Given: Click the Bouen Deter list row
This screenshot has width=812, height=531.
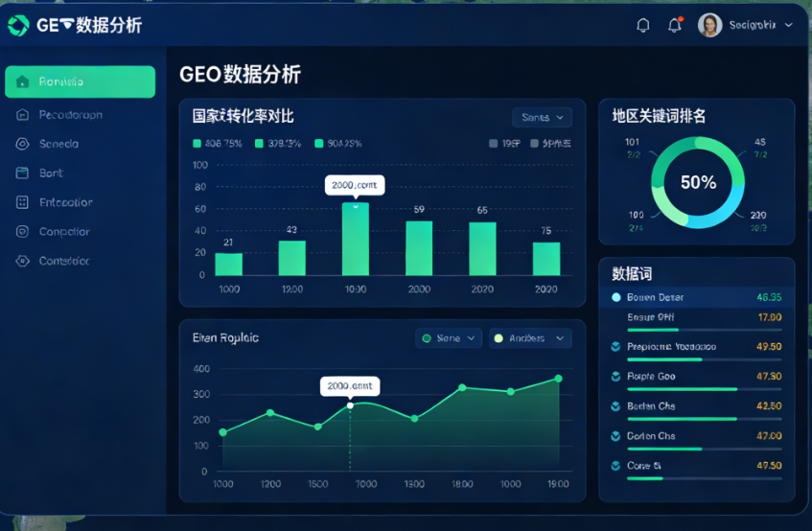Looking at the screenshot, I should pos(697,297).
